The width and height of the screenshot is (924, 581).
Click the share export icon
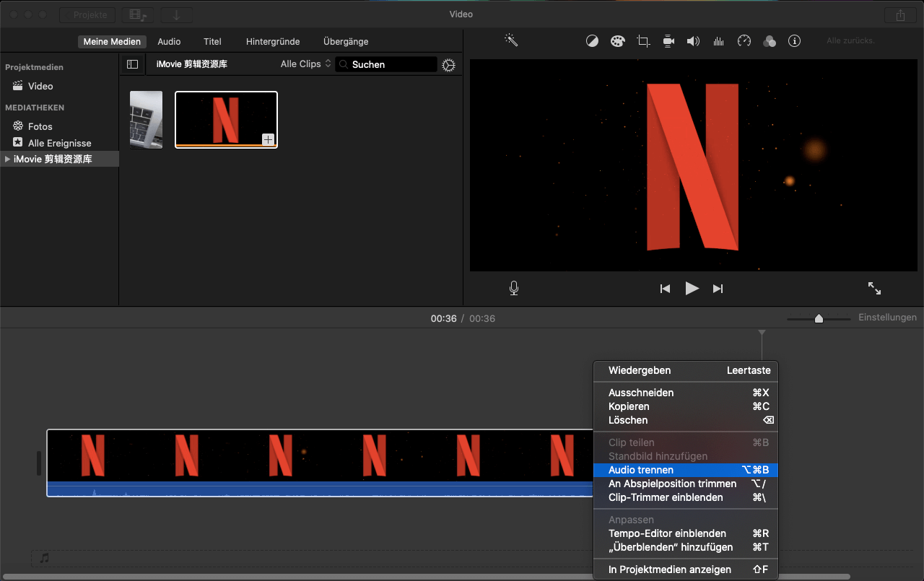click(x=899, y=15)
